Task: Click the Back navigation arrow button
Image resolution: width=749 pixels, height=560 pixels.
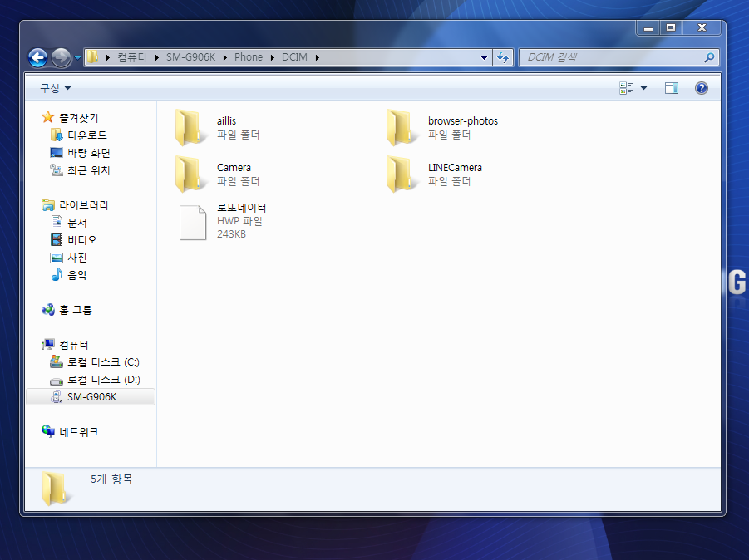Action: [37, 57]
